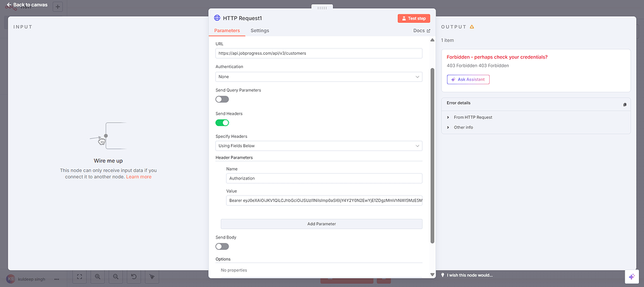Expand the Other info section
Viewport: 644px width, 287px height.
pyautogui.click(x=448, y=127)
